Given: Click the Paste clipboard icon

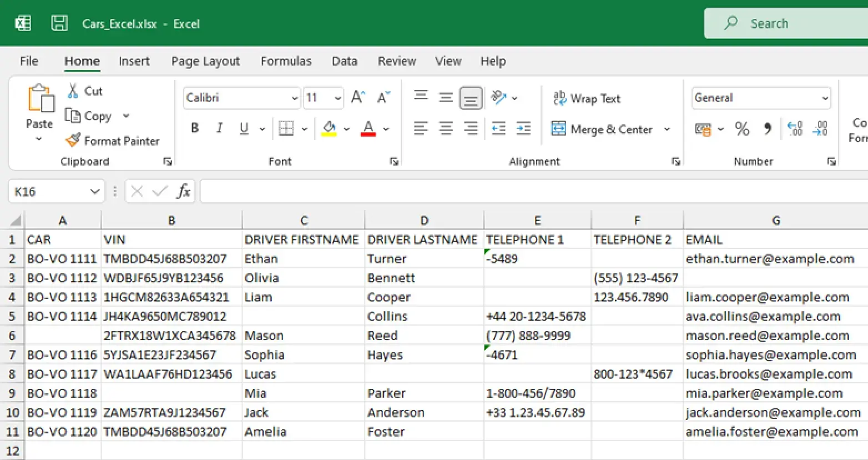Looking at the screenshot, I should (x=41, y=99).
